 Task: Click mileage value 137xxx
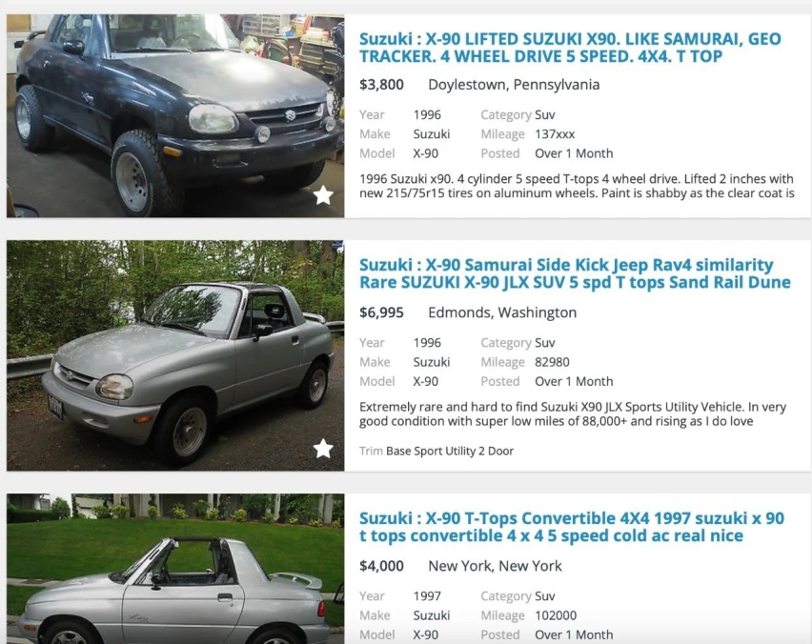coord(555,134)
